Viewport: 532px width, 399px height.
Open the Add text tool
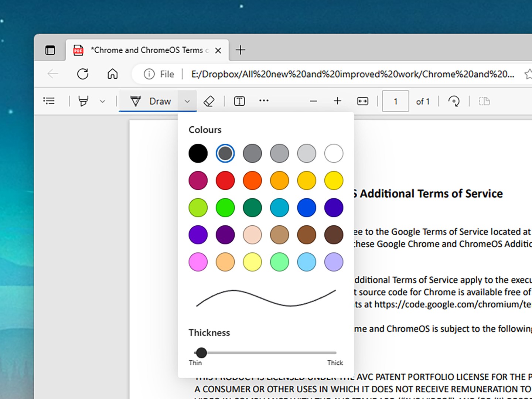tap(239, 101)
